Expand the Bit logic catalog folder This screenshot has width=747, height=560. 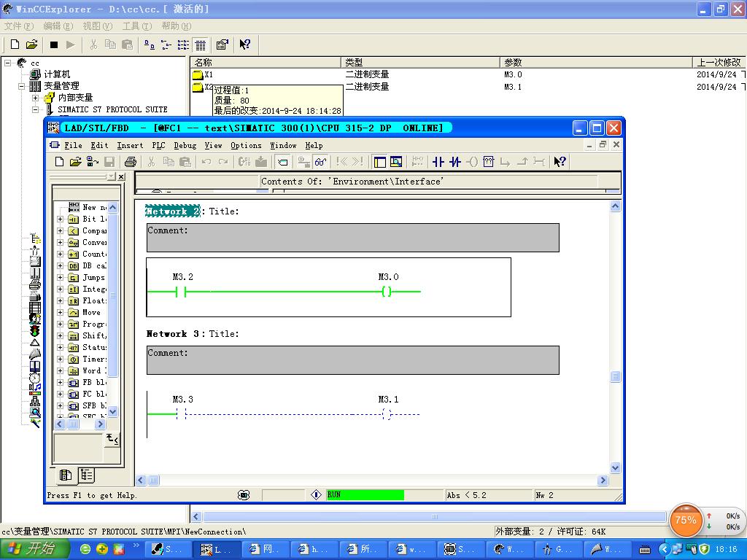[60, 219]
